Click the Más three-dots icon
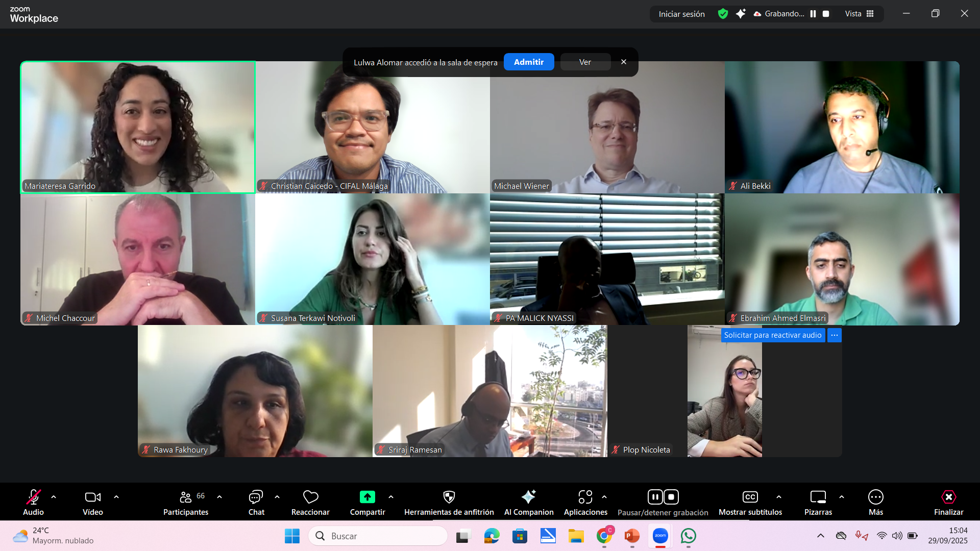Screen dimensions: 980x551 tap(875, 497)
